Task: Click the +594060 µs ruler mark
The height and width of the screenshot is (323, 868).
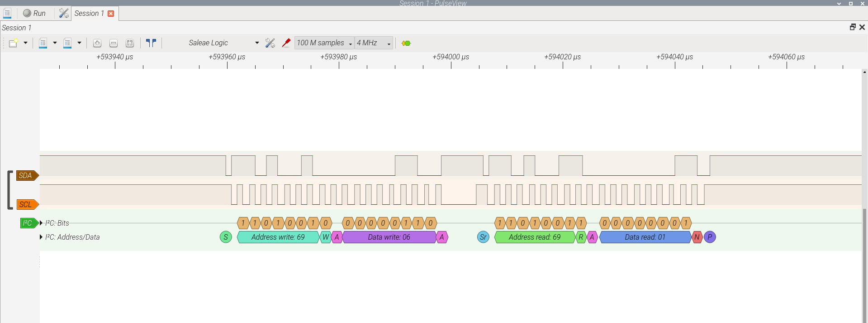Action: [787, 57]
